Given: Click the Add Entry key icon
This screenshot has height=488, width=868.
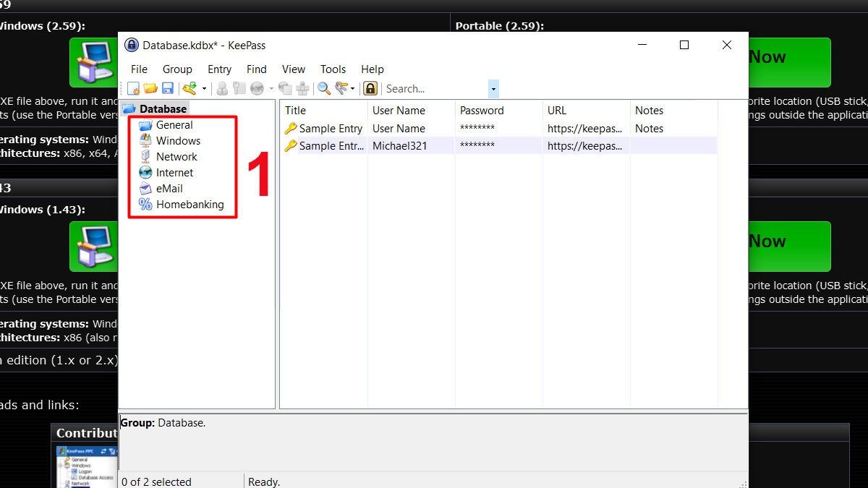Looking at the screenshot, I should click(190, 88).
